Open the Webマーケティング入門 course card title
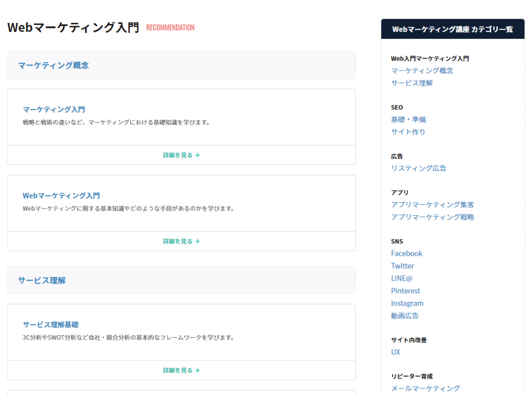 [61, 195]
